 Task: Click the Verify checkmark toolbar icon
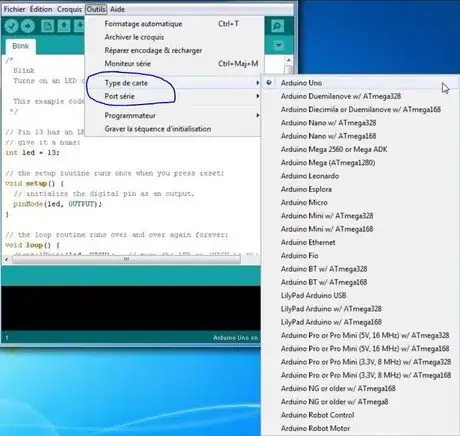(11, 26)
